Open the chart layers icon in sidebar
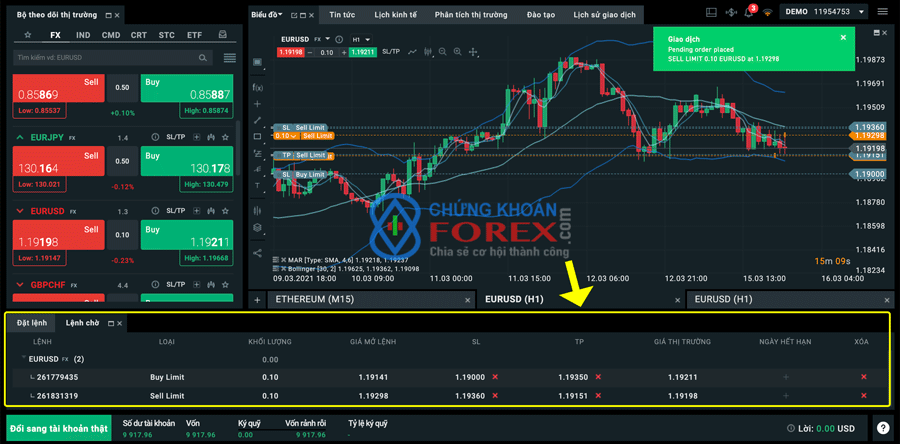This screenshot has height=444, width=900. tap(257, 228)
